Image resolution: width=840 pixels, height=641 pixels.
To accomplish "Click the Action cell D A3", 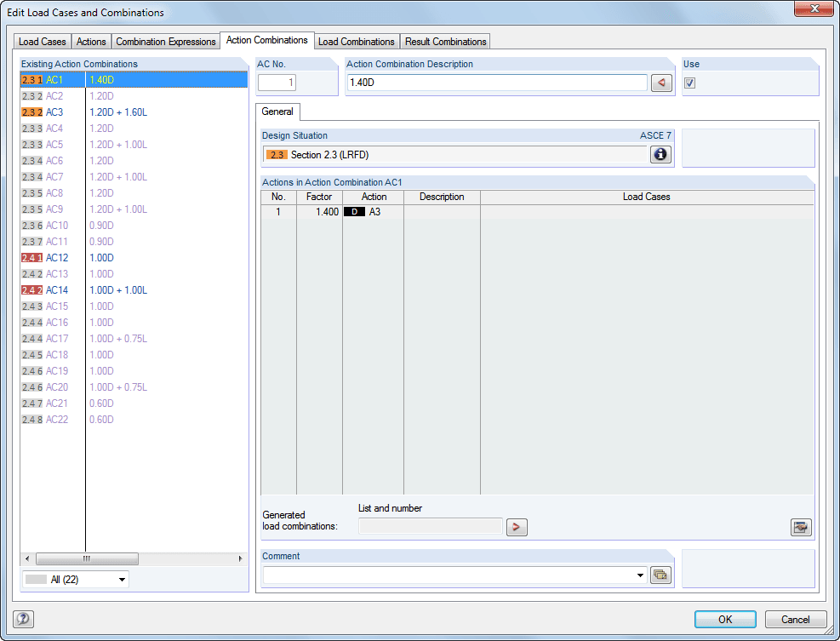I will (373, 212).
